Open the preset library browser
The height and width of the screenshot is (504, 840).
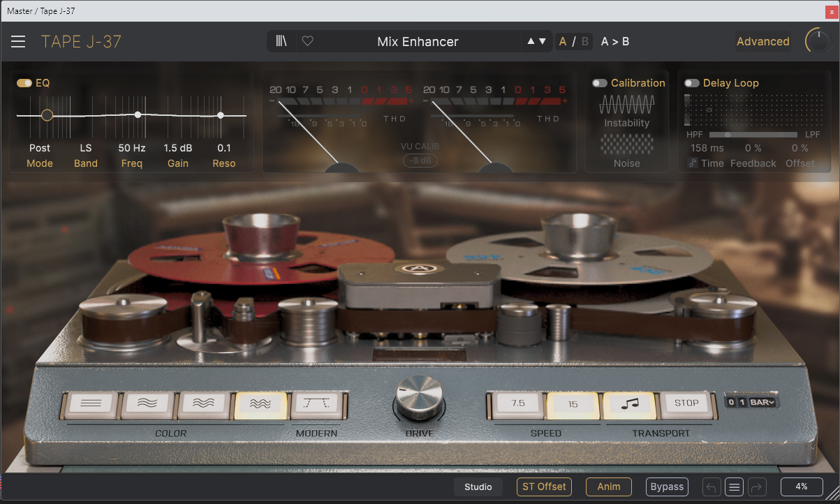pyautogui.click(x=281, y=42)
